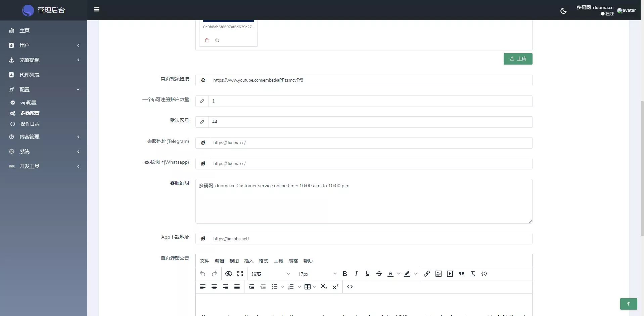The height and width of the screenshot is (316, 644).
Task: Toggle italic formatting in the editor
Action: [356, 274]
